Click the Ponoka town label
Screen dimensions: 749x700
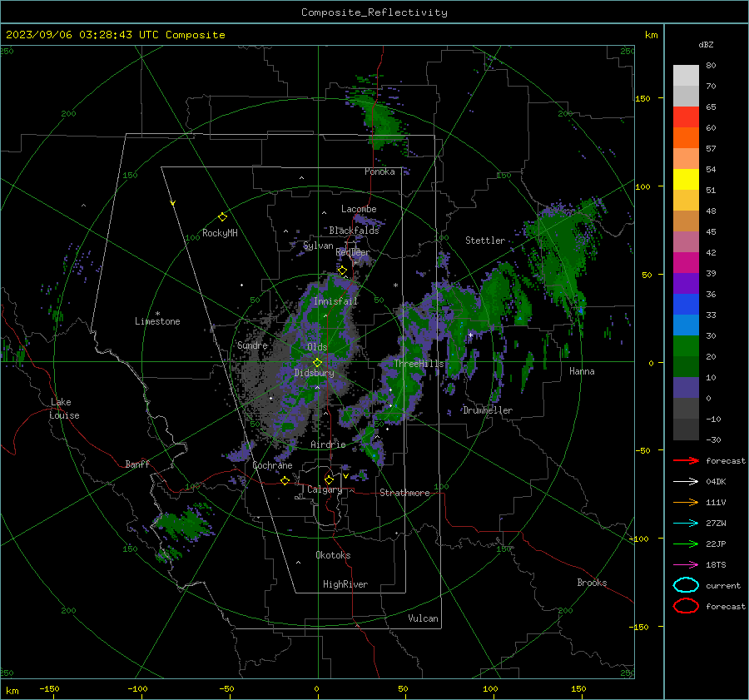click(379, 171)
